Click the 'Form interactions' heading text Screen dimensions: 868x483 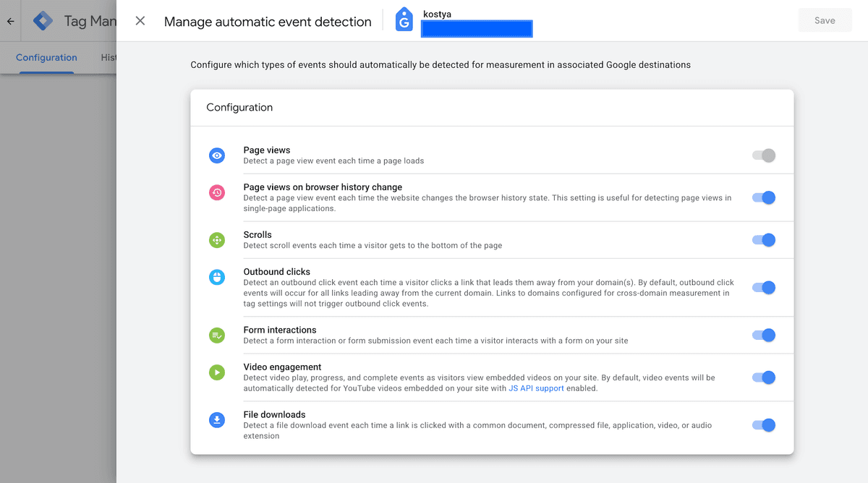coord(280,330)
